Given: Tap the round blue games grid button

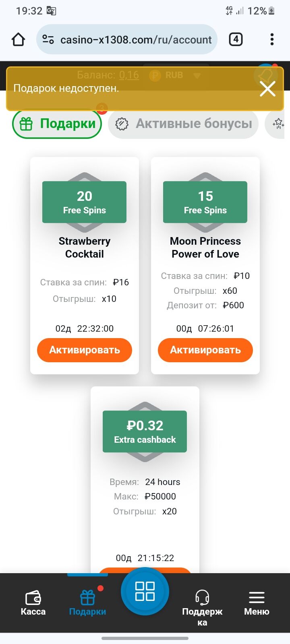Looking at the screenshot, I should click(x=145, y=591).
